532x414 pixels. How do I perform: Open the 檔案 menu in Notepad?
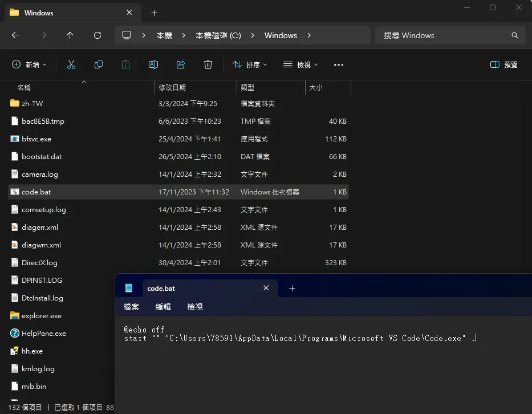131,307
